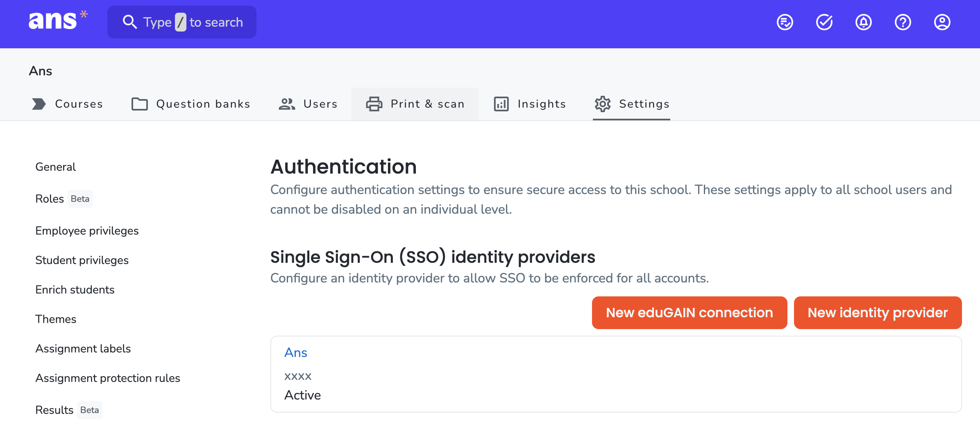Open the review checklist icon in header
This screenshot has height=429, width=980.
point(785,22)
